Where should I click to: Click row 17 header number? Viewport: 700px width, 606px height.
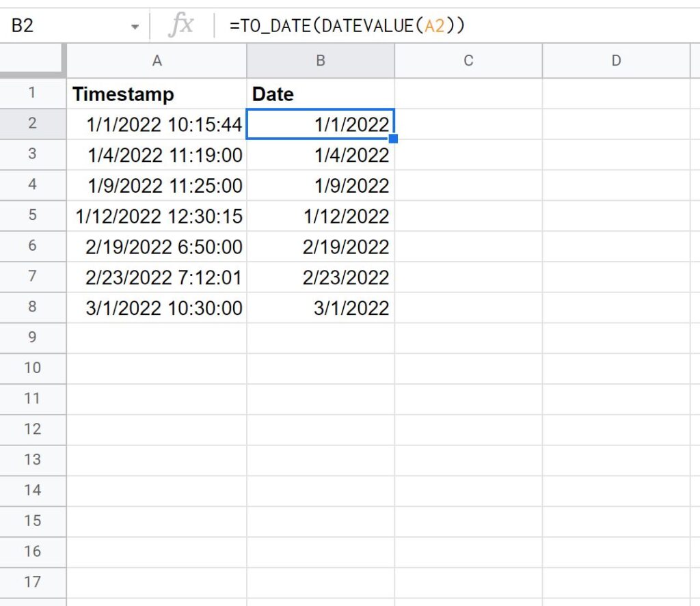(32, 582)
